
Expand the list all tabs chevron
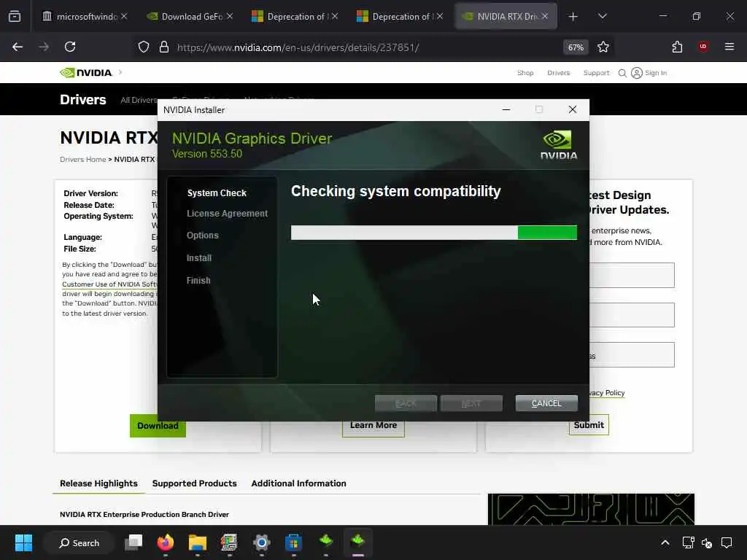tap(602, 16)
